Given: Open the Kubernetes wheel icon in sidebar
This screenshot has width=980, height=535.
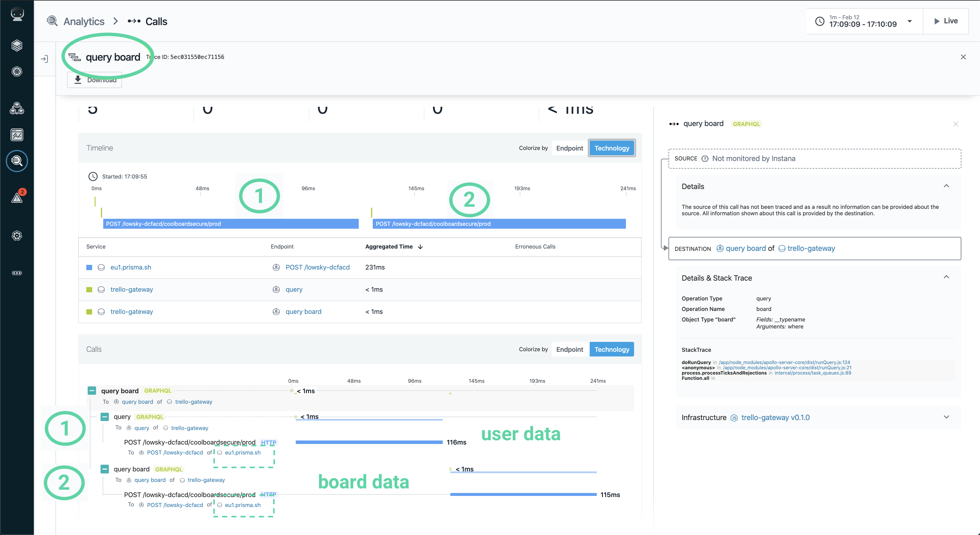Looking at the screenshot, I should coord(17,71).
